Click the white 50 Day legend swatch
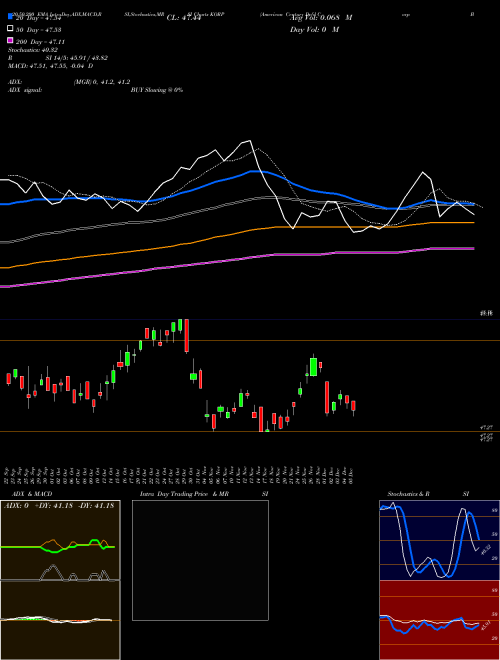Viewport: 500px width, 660px height. (x=10, y=29)
